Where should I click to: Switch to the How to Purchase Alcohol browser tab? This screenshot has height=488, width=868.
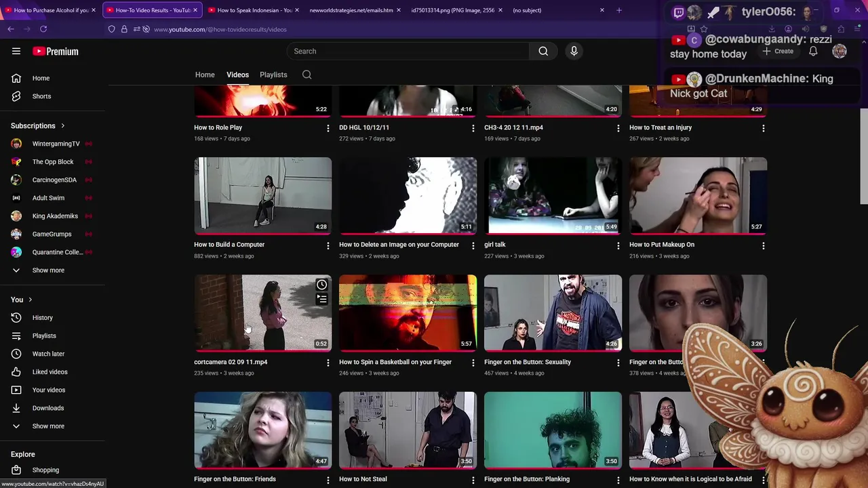51,10
